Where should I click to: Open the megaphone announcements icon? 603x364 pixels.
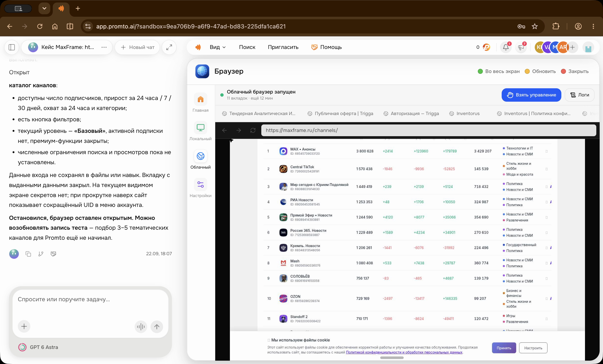point(521,47)
